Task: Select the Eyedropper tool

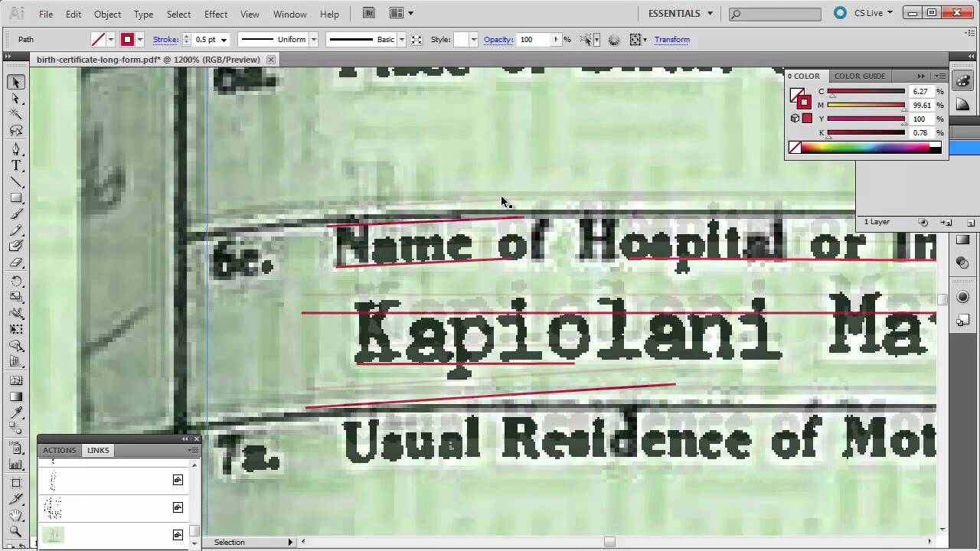Action: (x=16, y=412)
